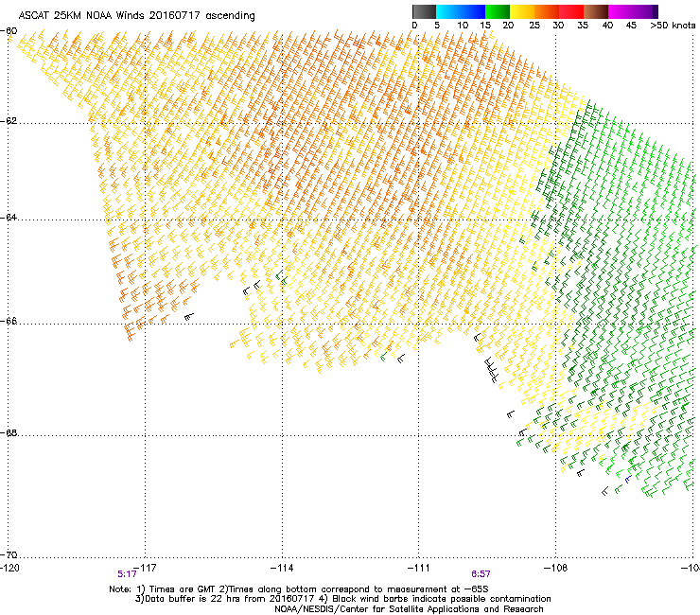
Task: Click the -117 longitude axis label
Action: 145,568
